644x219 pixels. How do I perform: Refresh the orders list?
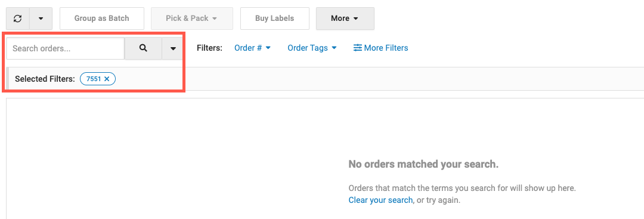(x=18, y=18)
